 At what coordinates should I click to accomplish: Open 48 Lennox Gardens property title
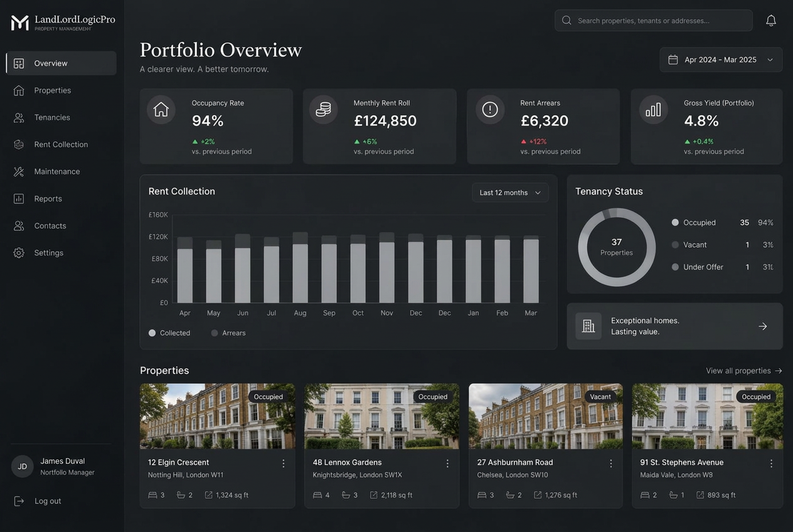point(347,462)
